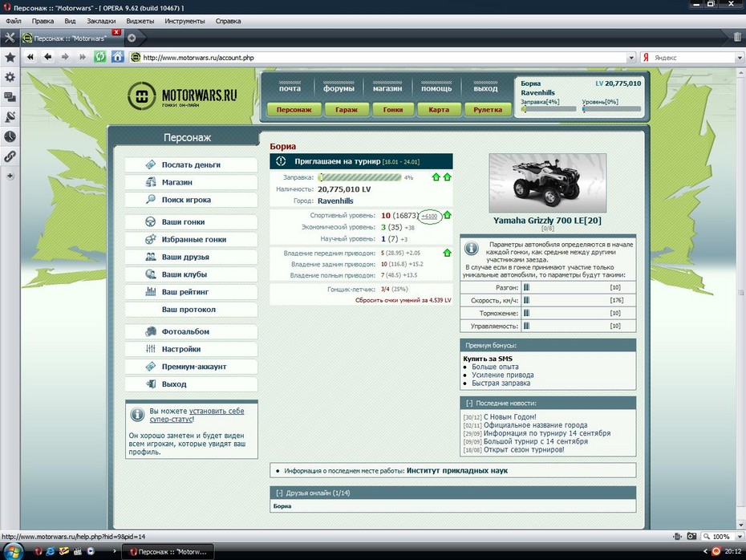The image size is (746, 560).
Task: Go to the форумы link
Action: click(x=339, y=88)
